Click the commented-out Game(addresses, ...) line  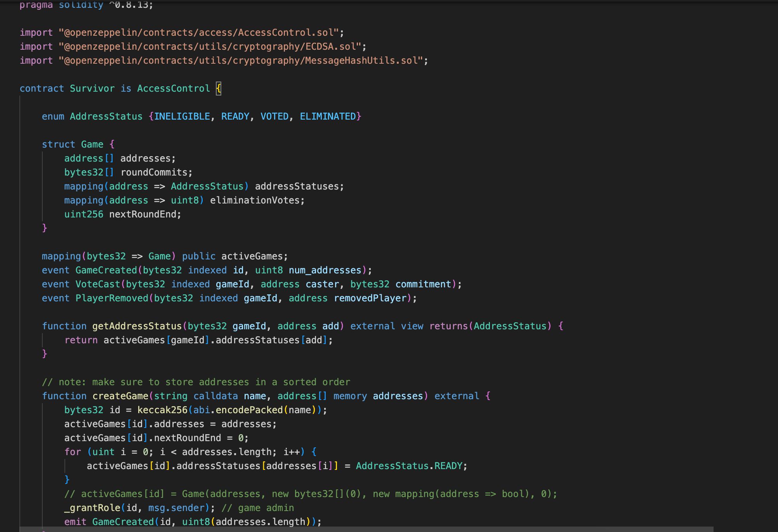(x=311, y=494)
